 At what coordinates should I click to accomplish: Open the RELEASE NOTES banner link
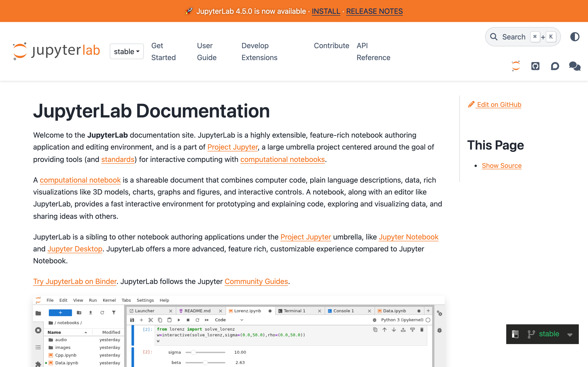(374, 11)
